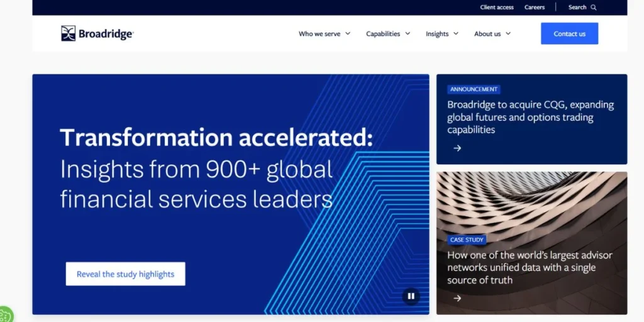
Task: Click the Contact us button
Action: (x=569, y=34)
